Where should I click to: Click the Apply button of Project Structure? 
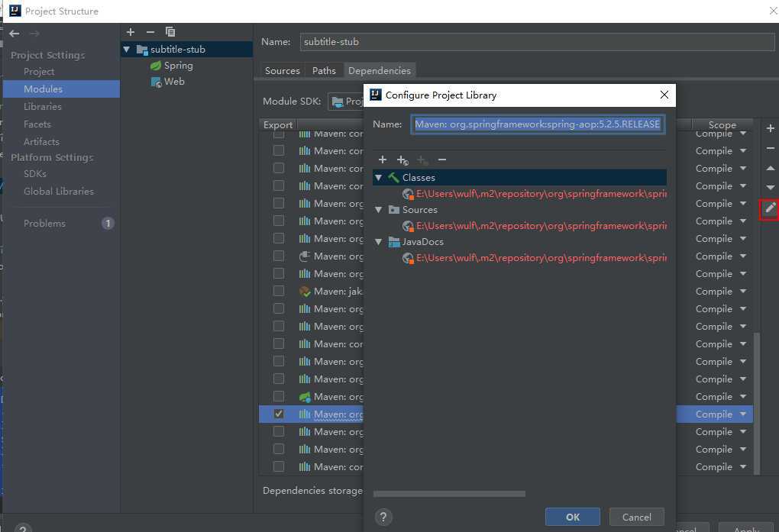[x=746, y=528]
